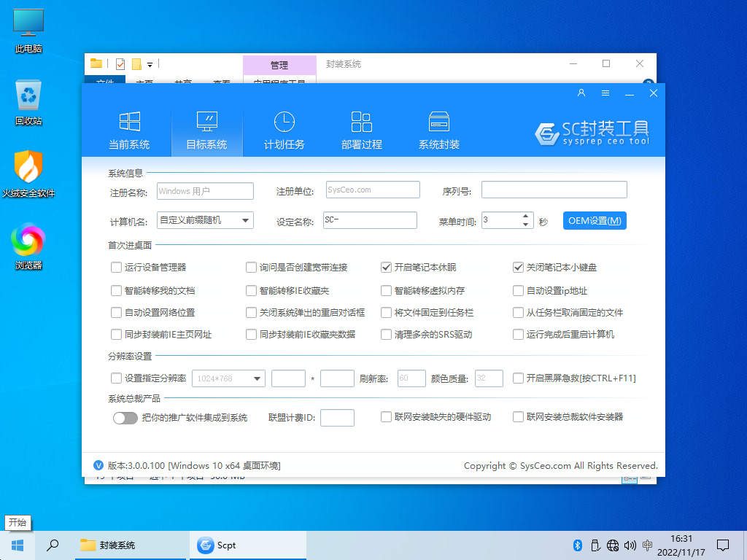Check 智能转移虚拟内存 checkbox
This screenshot has height=560, width=747.
tap(386, 290)
